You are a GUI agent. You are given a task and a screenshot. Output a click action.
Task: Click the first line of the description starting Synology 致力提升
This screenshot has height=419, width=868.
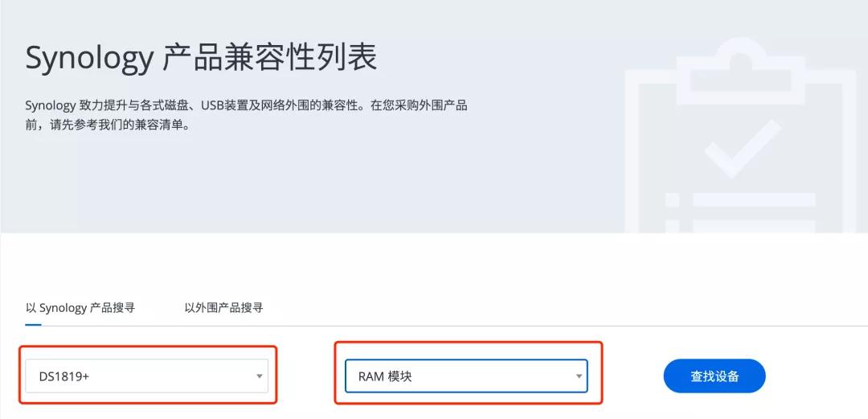click(x=246, y=106)
